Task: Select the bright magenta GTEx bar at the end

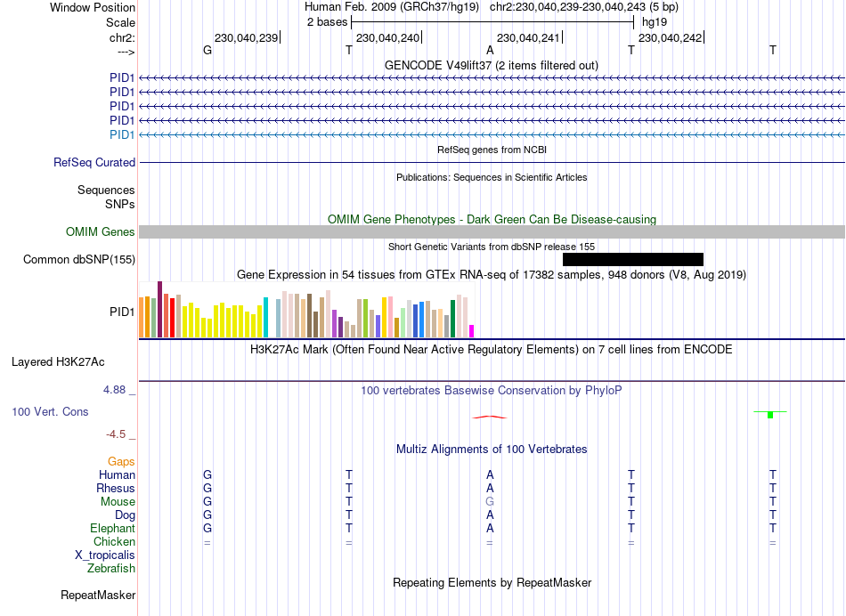Action: 472,331
